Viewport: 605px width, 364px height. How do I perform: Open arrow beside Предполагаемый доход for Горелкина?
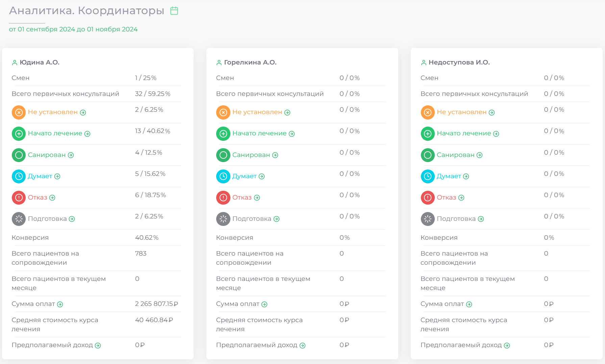click(x=303, y=345)
